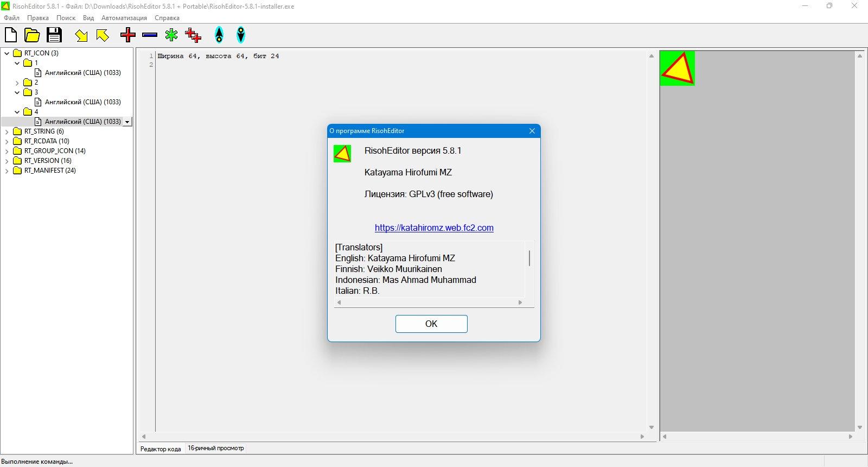Image resolution: width=868 pixels, height=467 pixels.
Task: Click the translators list vertical scrollbar
Action: (529, 269)
